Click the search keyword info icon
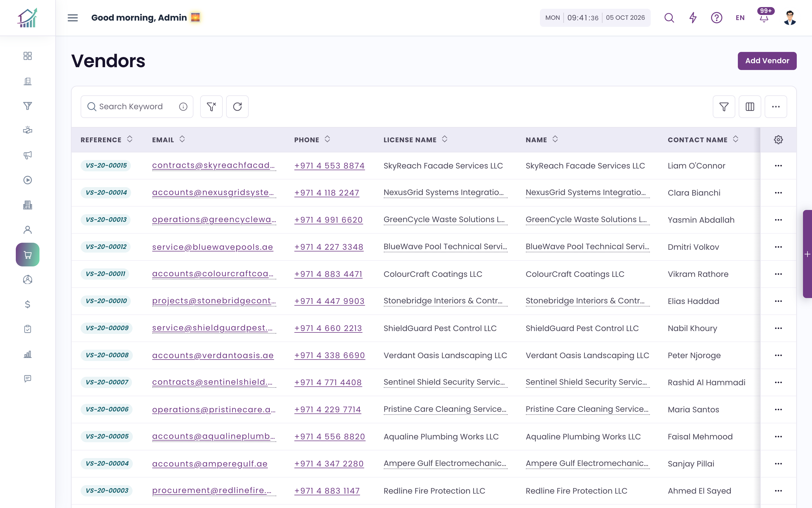The image size is (812, 508). [x=183, y=106]
